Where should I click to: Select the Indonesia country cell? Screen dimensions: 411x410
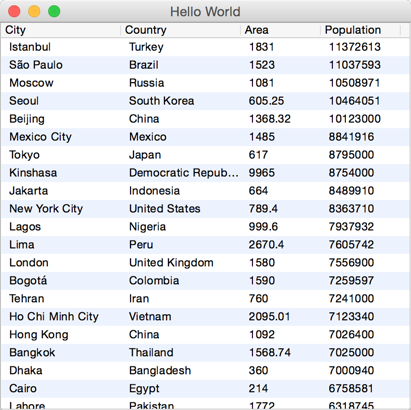pyautogui.click(x=154, y=191)
